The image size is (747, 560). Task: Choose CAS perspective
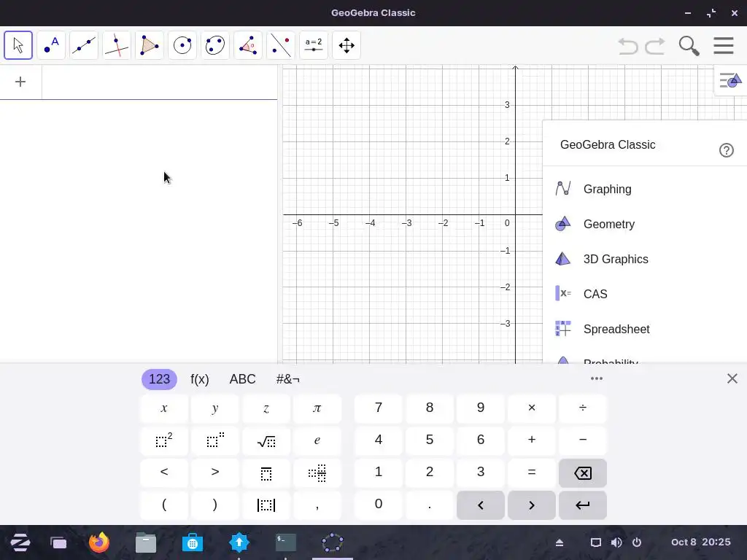tap(645, 294)
